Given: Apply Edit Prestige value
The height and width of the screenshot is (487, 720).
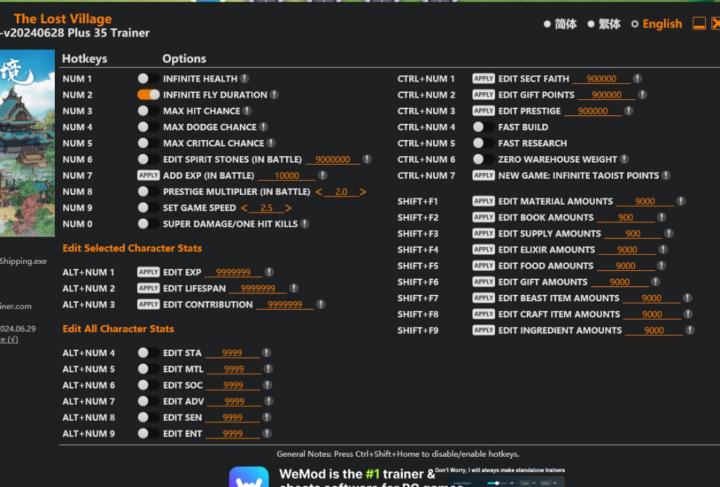Looking at the screenshot, I should [x=484, y=111].
